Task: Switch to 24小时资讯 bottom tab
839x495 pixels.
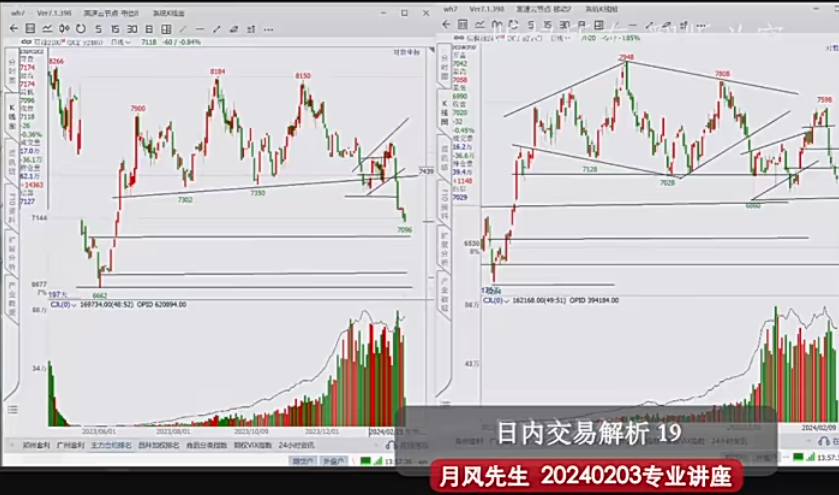Action: tap(296, 445)
